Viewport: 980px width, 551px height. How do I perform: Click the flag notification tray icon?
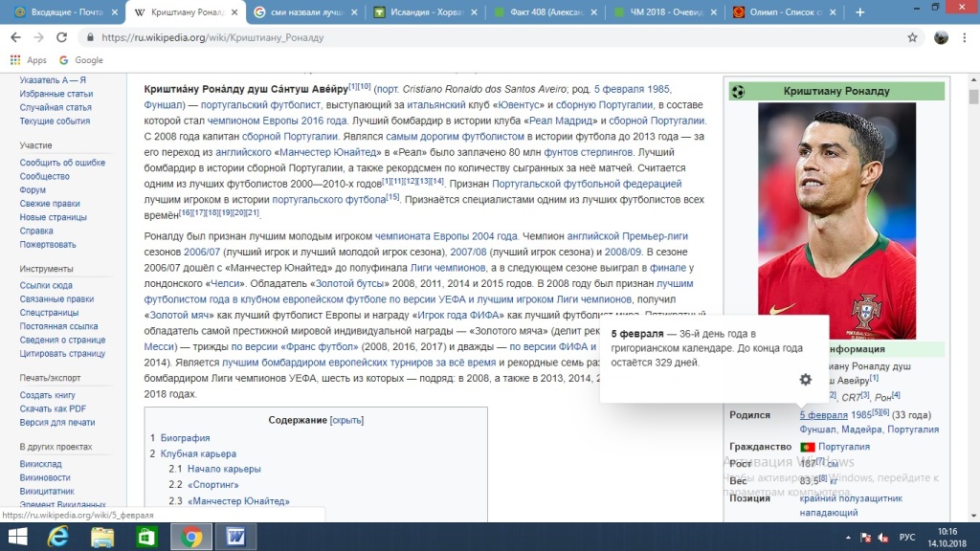point(865,538)
